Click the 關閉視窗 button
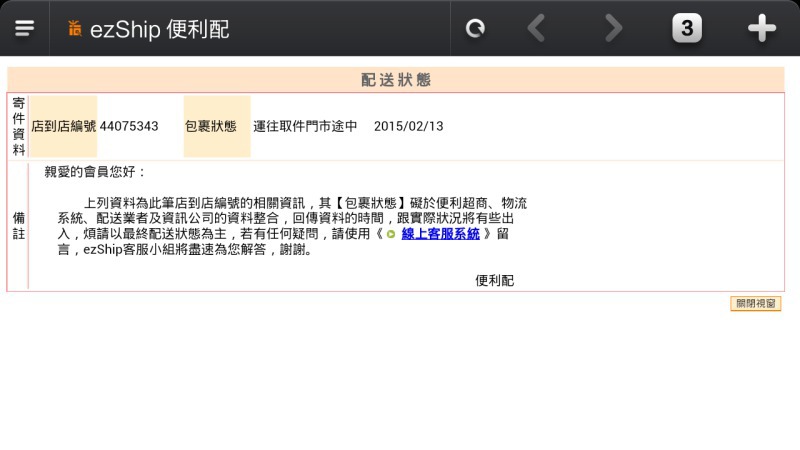 click(756, 303)
